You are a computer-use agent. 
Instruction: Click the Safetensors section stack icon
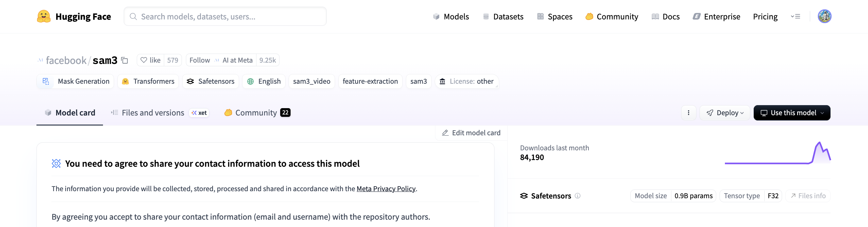click(x=524, y=196)
